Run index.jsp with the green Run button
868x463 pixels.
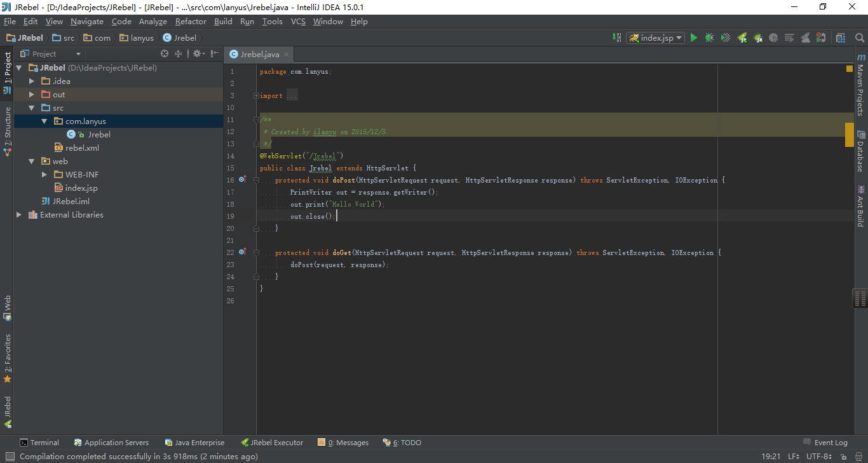click(694, 38)
